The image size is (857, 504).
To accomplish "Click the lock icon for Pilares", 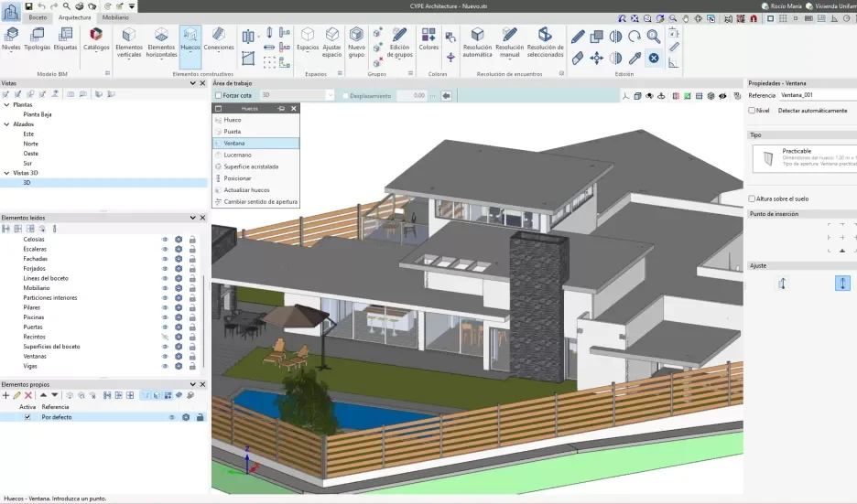I will (x=192, y=307).
